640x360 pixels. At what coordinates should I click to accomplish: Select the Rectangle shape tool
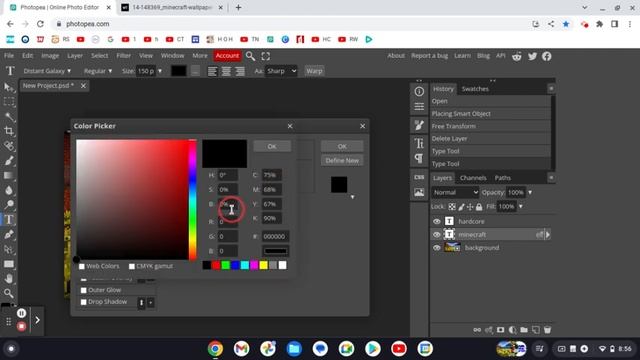click(x=9, y=264)
